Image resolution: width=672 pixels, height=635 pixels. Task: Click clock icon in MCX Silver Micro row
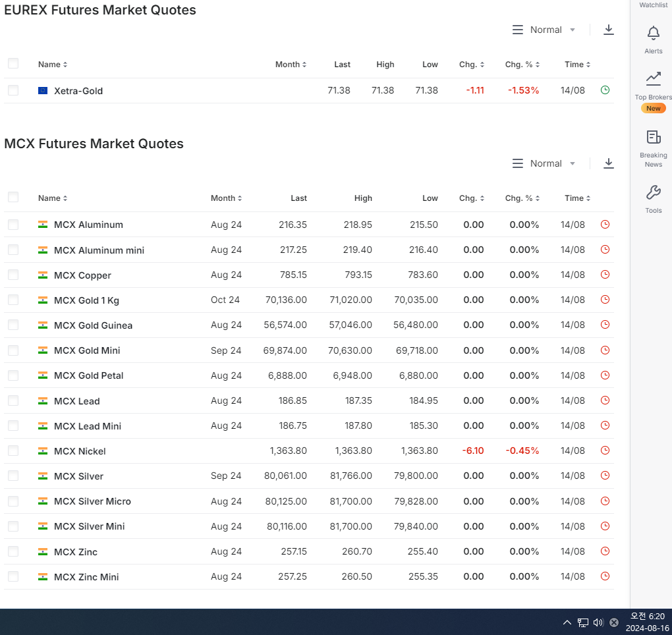click(x=605, y=501)
